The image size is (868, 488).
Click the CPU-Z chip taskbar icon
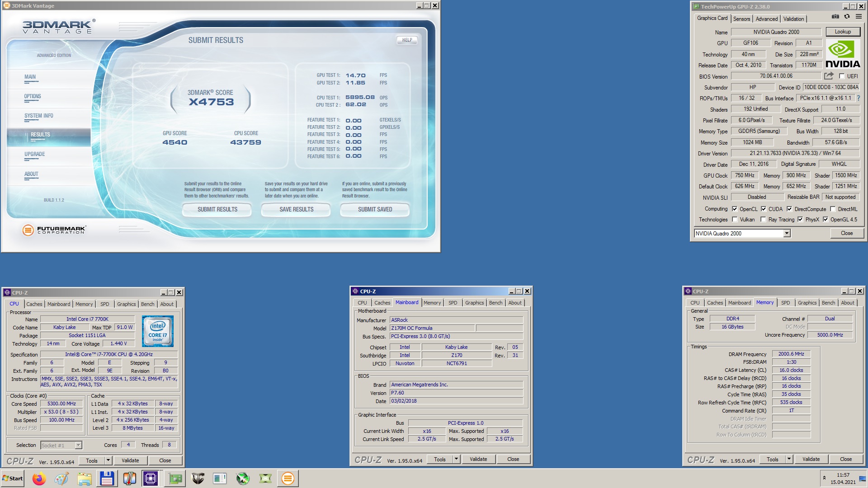(151, 479)
